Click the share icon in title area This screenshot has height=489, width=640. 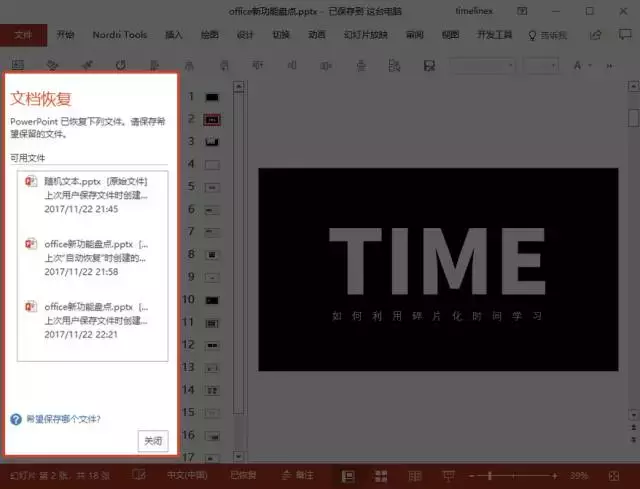click(x=596, y=35)
